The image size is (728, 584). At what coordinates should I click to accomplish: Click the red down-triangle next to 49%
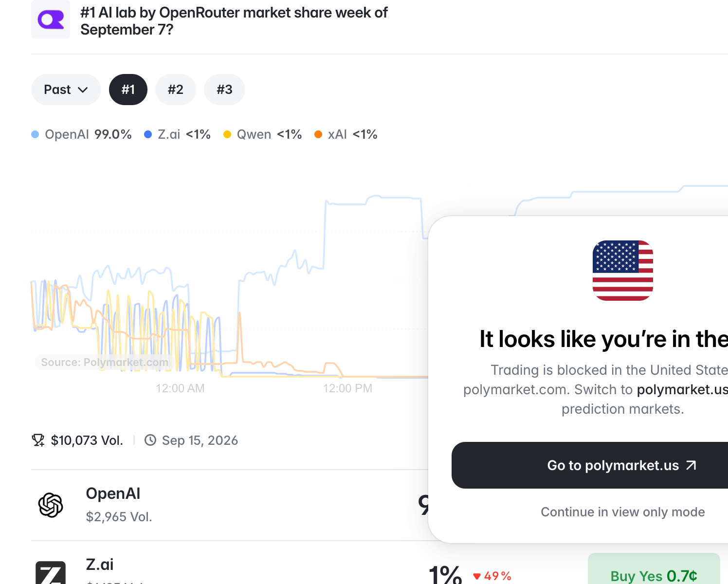coord(477,576)
